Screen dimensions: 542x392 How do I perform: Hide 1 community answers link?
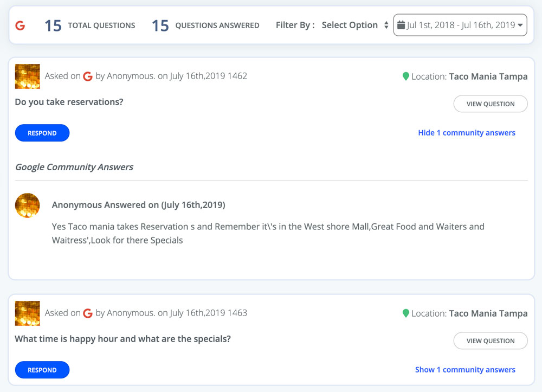(467, 133)
